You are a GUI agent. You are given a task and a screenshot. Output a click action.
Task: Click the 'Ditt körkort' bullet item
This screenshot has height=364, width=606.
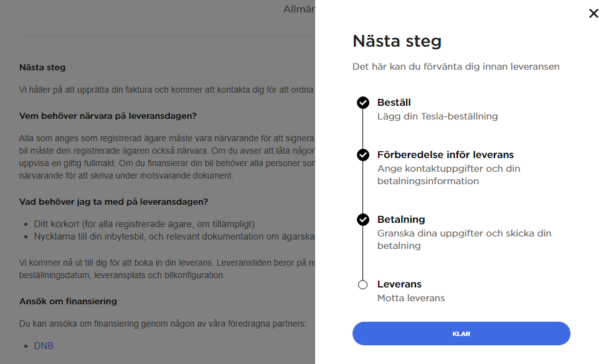click(x=144, y=223)
